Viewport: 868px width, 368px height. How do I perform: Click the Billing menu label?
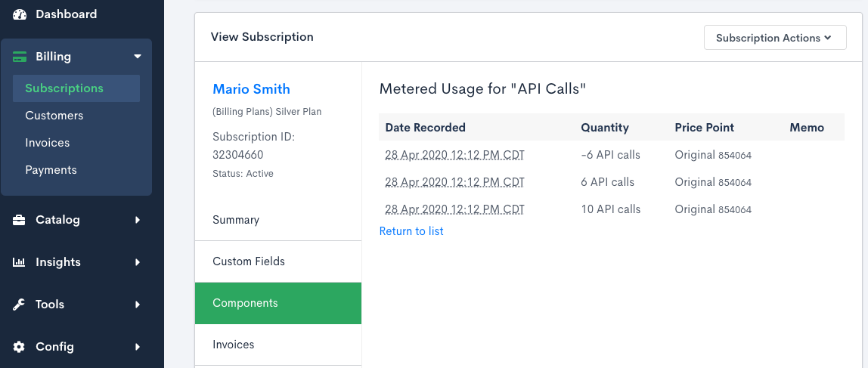pos(53,57)
